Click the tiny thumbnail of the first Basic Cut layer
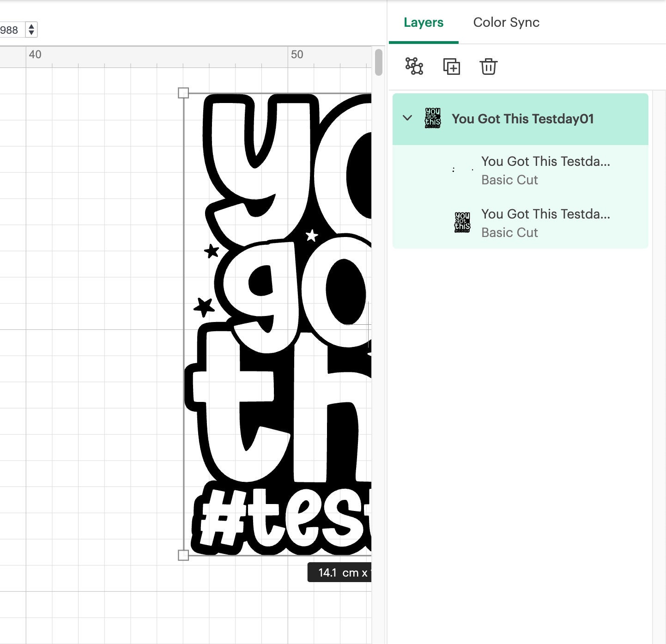The height and width of the screenshot is (644, 666). (x=462, y=170)
